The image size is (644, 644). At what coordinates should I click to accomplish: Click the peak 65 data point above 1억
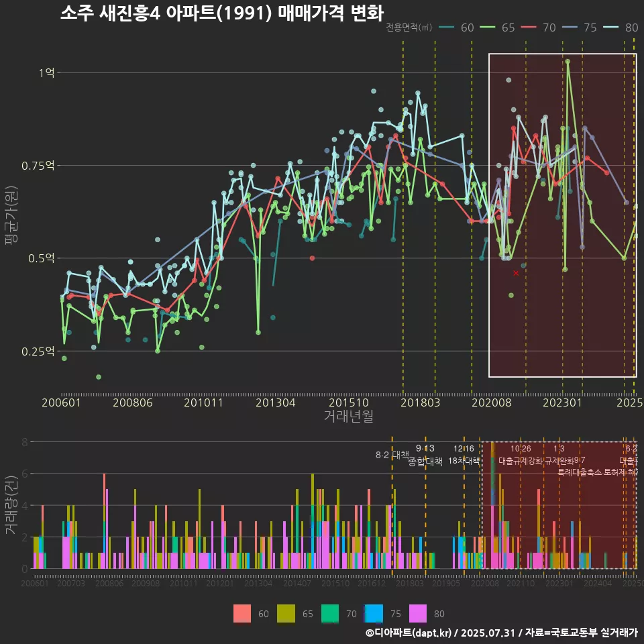[x=568, y=62]
